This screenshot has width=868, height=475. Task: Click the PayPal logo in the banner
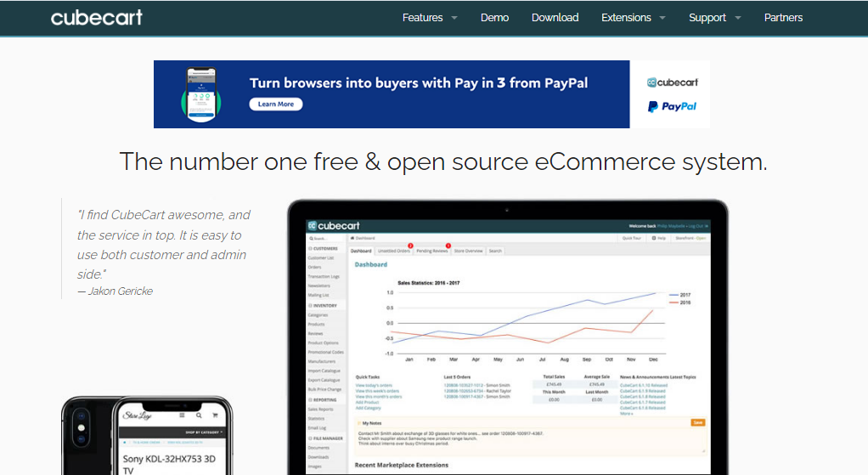(x=672, y=106)
